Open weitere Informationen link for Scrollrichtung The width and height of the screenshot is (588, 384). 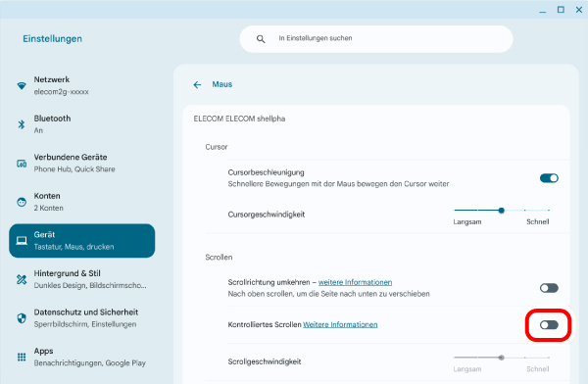(355, 282)
